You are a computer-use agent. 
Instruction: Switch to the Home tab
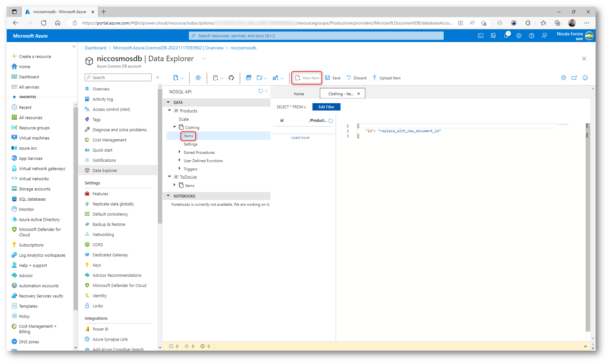point(298,94)
